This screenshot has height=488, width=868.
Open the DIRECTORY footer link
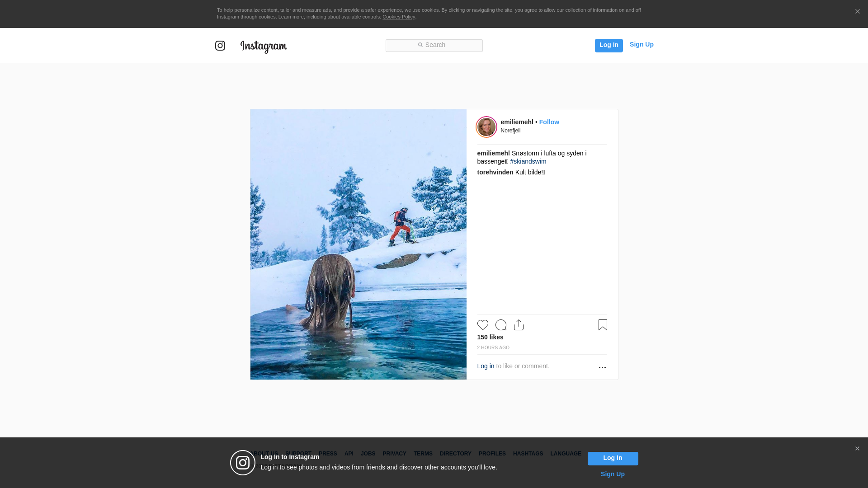(x=456, y=454)
